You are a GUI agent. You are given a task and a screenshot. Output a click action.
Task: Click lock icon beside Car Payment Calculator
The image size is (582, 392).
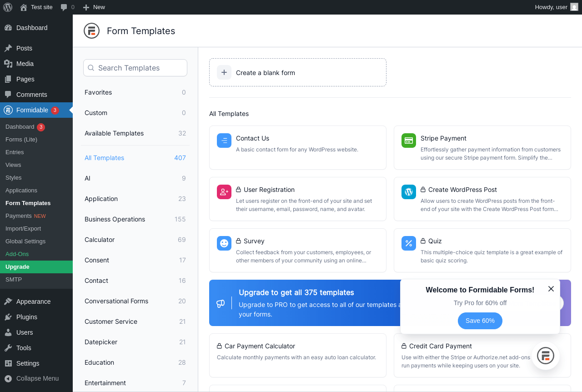coord(220,346)
